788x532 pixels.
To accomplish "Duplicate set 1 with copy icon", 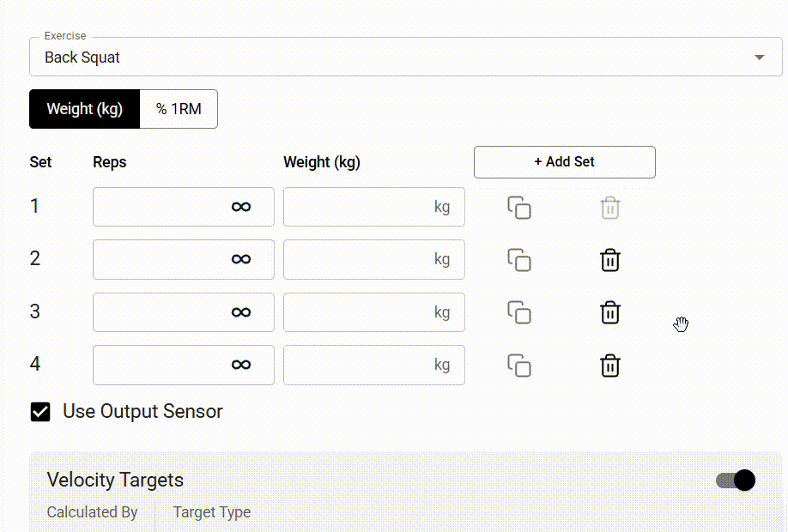I will pos(519,208).
